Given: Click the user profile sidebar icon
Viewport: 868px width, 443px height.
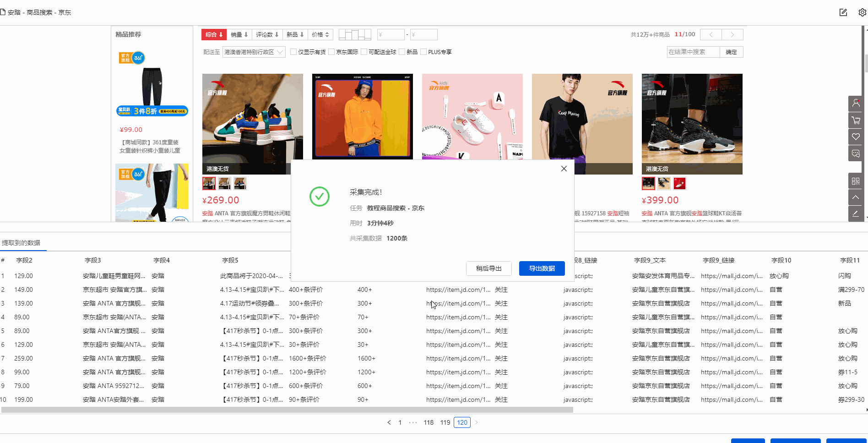Looking at the screenshot, I should (x=856, y=104).
